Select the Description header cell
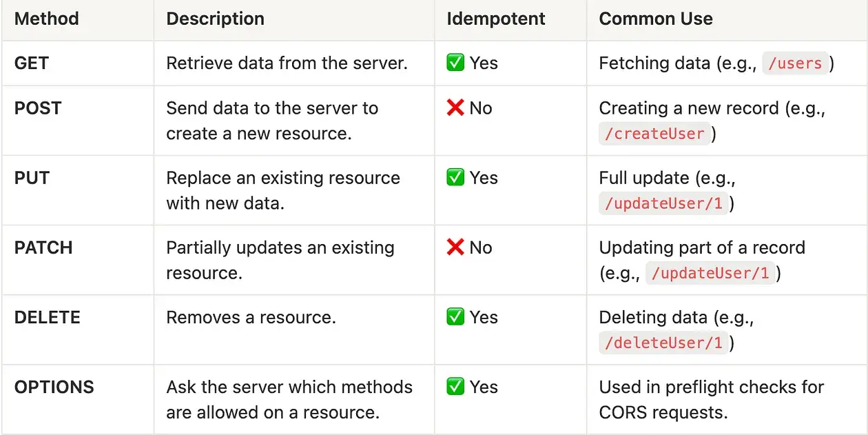Image resolution: width=868 pixels, height=435 pixels. [x=215, y=19]
